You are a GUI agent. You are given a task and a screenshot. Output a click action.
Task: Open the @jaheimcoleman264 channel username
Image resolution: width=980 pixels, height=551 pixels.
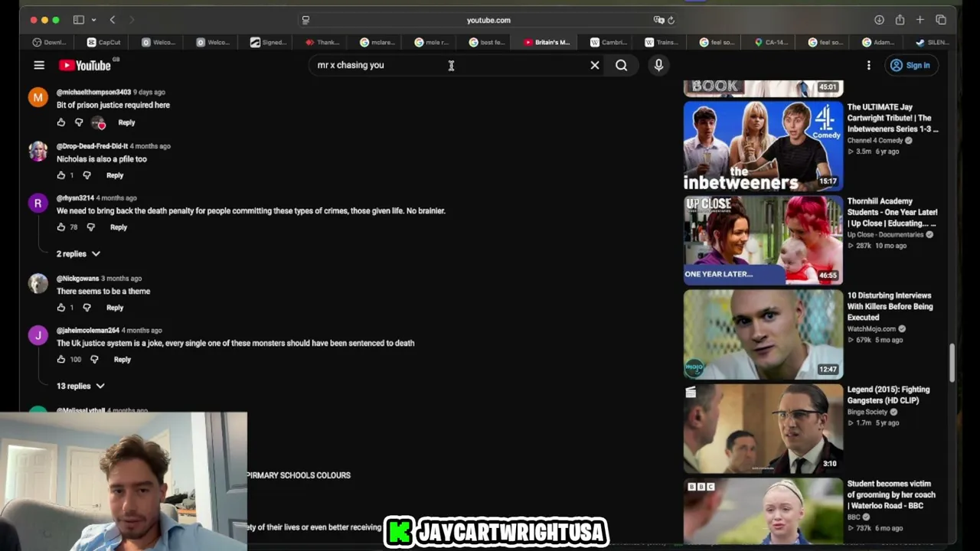point(88,331)
